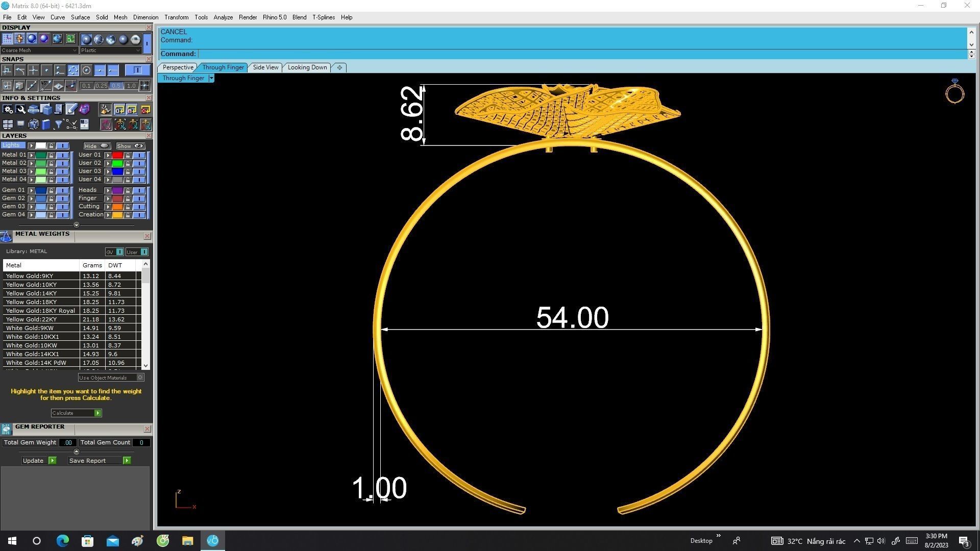The height and width of the screenshot is (551, 980).
Task: Open the wrench search settings icon
Action: tap(20, 109)
